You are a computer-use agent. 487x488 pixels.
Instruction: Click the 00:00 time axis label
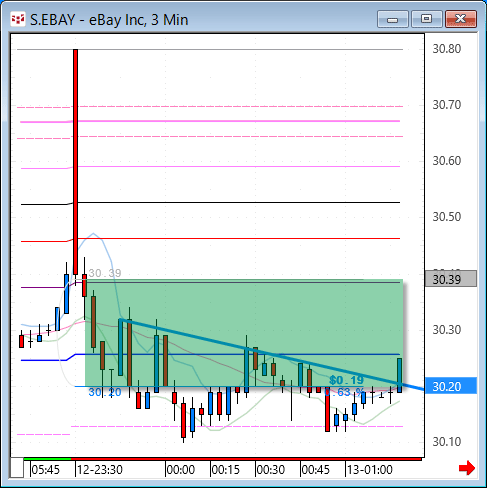180,470
